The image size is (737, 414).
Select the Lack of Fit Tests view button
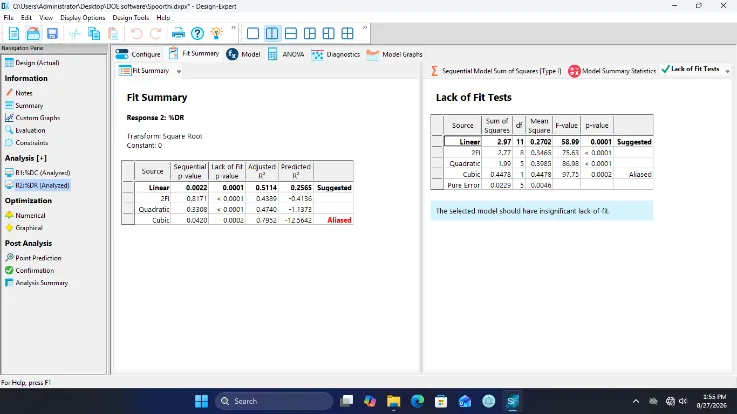click(690, 69)
